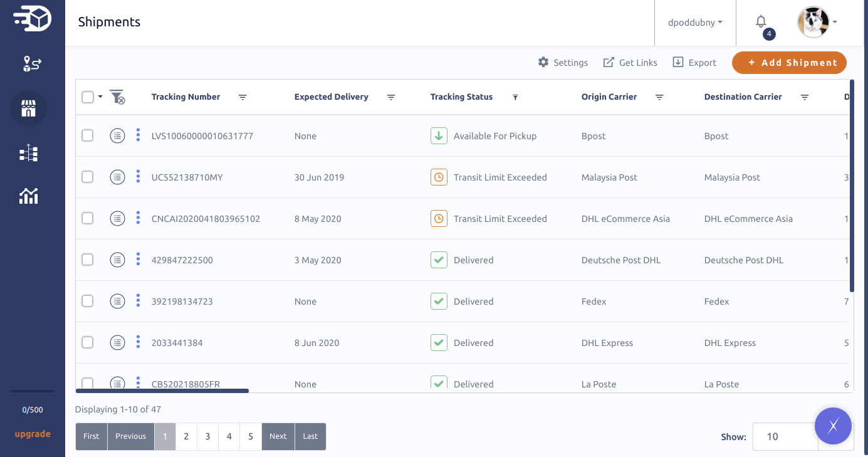Open details icon for LVS10060000010631777
The width and height of the screenshot is (868, 457).
[x=117, y=136]
